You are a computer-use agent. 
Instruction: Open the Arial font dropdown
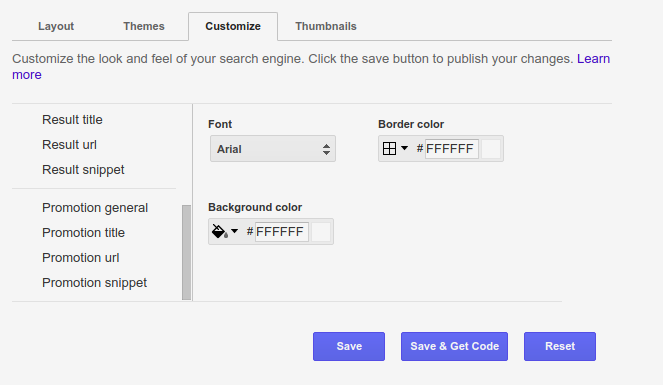point(273,149)
